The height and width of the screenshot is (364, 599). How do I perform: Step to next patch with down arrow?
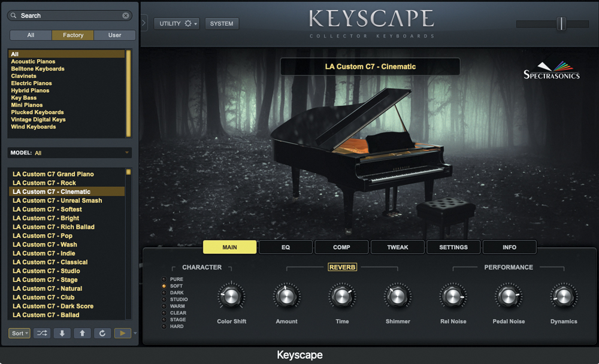[62, 333]
